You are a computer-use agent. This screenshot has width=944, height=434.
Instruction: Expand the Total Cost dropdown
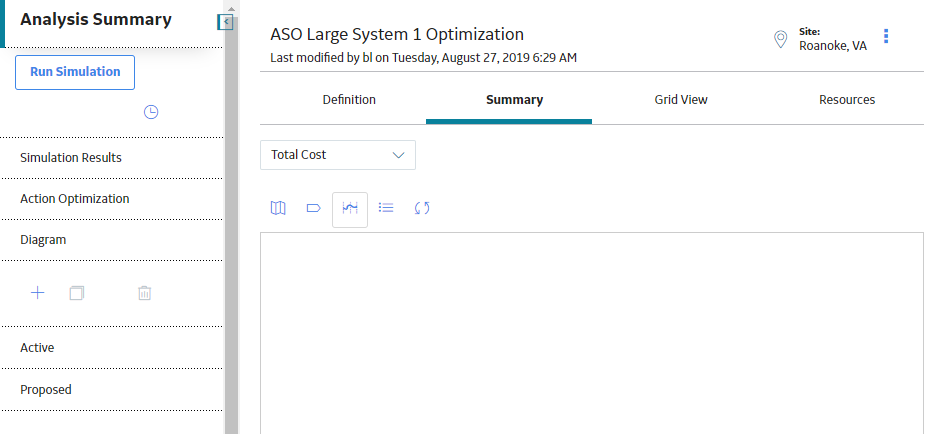point(338,155)
